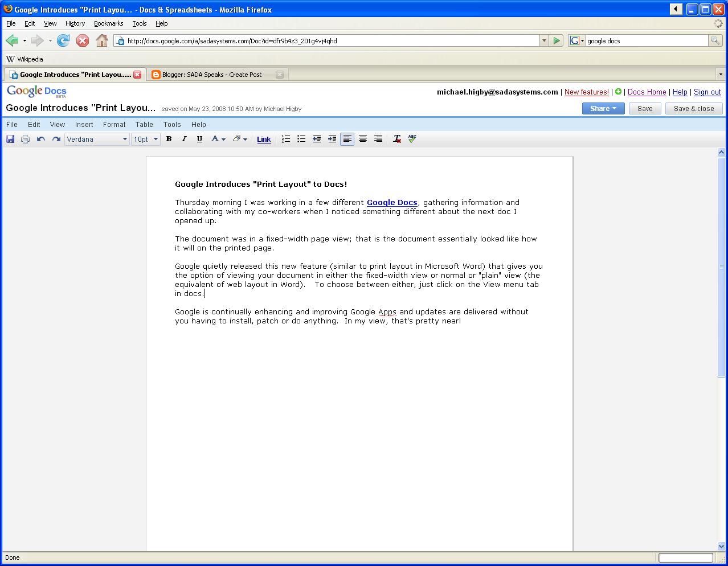Image resolution: width=728 pixels, height=566 pixels.
Task: Align text left
Action: pos(347,139)
